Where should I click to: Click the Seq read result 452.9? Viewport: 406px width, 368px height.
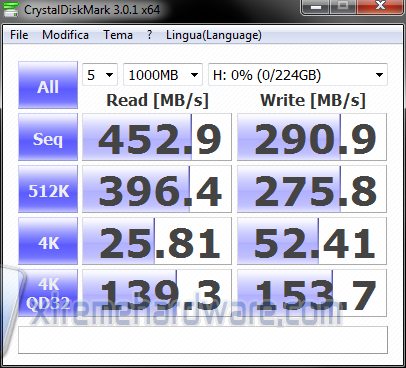157,137
